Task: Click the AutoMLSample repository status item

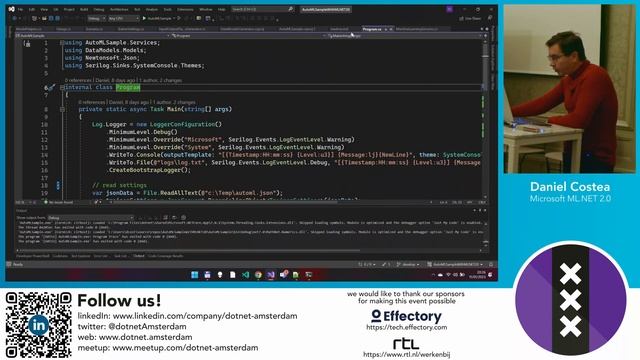Action: tap(455, 264)
